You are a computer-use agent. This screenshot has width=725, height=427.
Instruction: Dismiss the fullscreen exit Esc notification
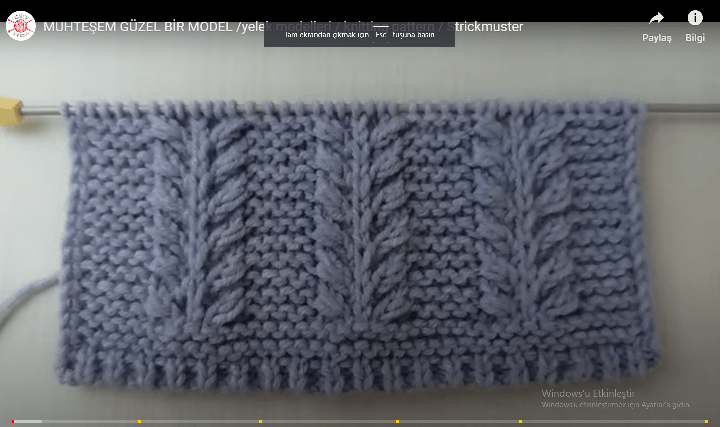pos(359,34)
